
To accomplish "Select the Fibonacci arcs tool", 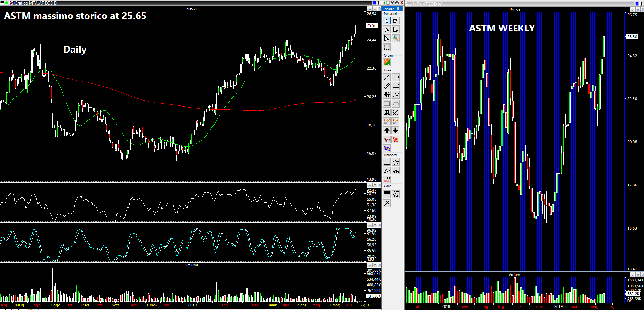I will (395, 171).
